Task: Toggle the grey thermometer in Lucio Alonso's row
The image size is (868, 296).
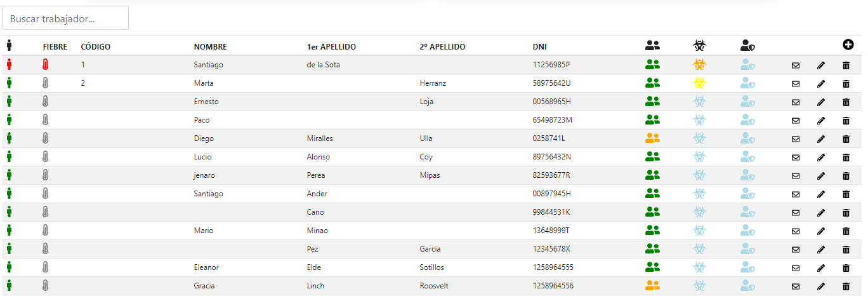Action: [x=45, y=156]
